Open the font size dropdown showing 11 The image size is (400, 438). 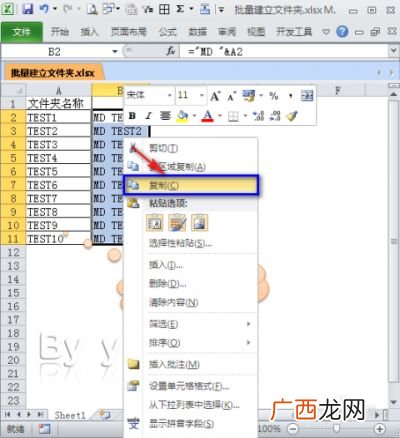click(x=202, y=96)
